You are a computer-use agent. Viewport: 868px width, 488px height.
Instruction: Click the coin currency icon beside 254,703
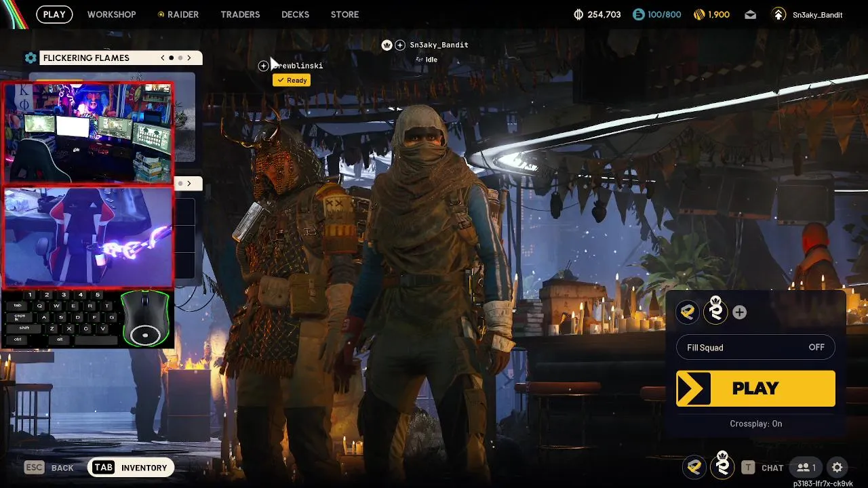[x=578, y=14]
